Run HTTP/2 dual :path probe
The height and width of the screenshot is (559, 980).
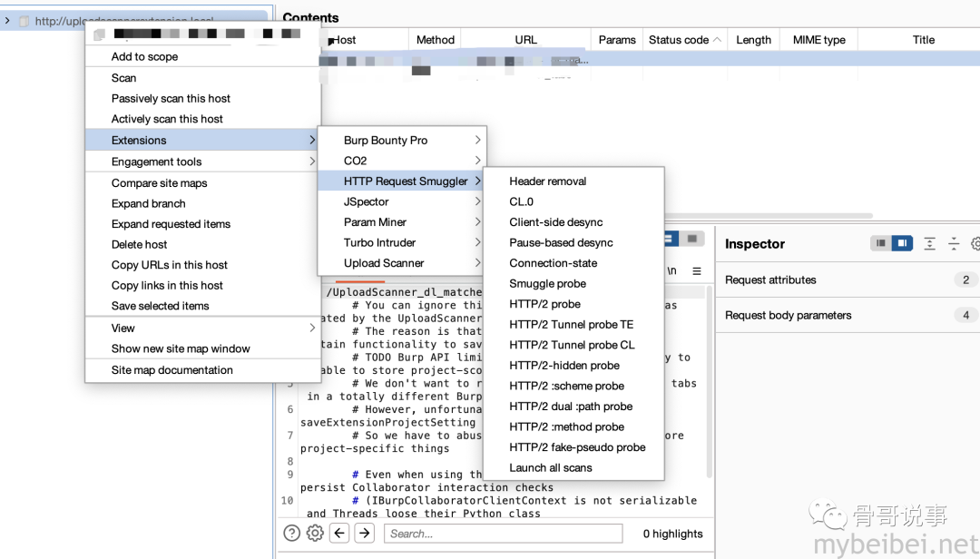(x=573, y=406)
